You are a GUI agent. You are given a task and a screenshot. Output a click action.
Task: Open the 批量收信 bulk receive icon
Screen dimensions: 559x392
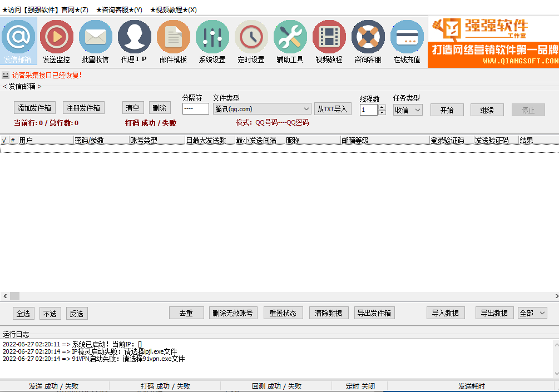click(95, 41)
